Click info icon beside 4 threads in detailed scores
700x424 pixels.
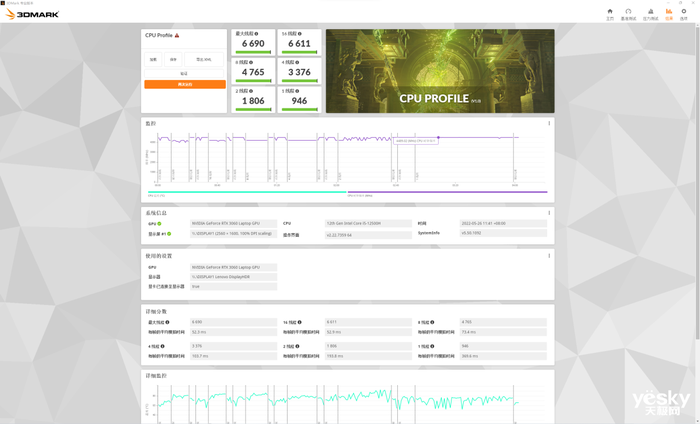coord(162,346)
